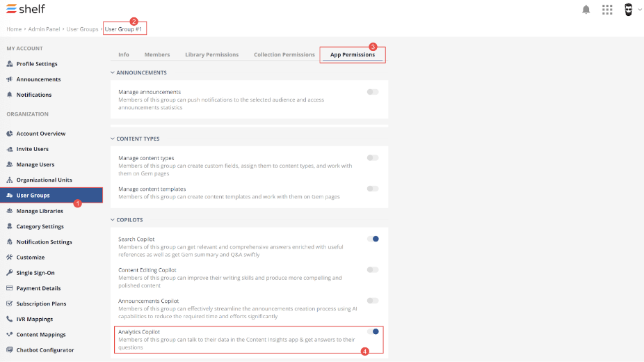Open the Library Permissions tab
This screenshot has width=644, height=362.
pos(211,55)
